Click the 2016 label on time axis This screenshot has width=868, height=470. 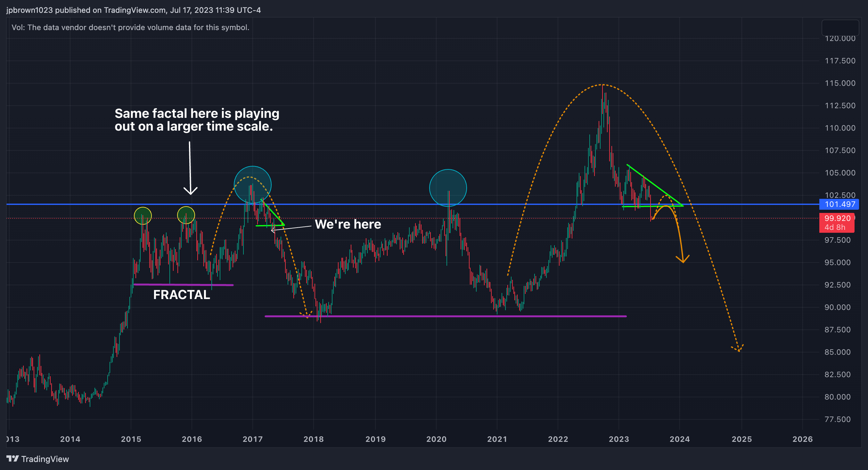tap(192, 439)
